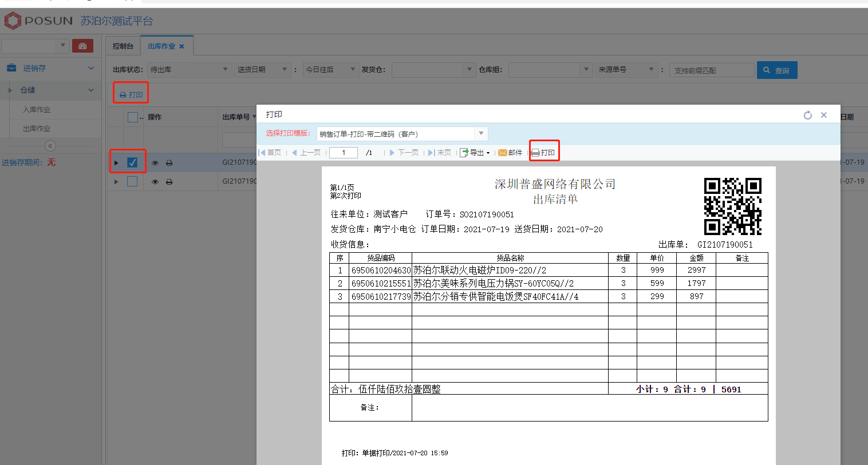Open 入库作业 in the sidebar
This screenshot has width=868, height=465.
37,110
